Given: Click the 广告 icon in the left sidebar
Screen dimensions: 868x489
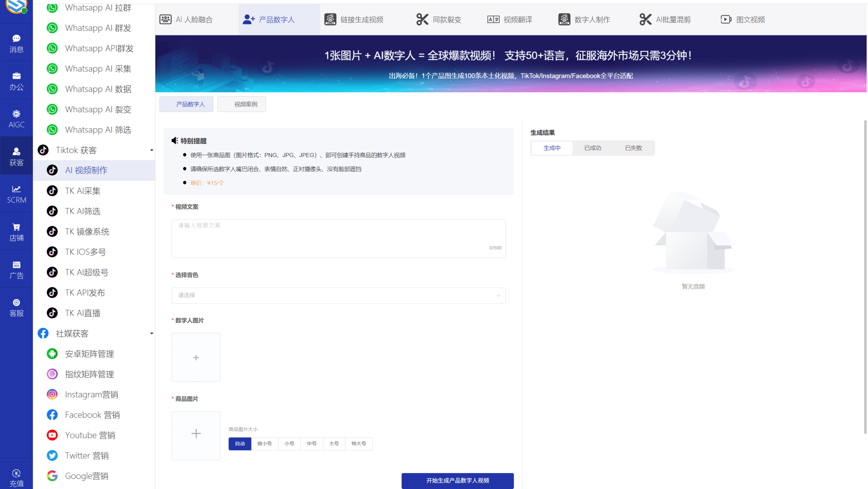Looking at the screenshot, I should click(16, 269).
